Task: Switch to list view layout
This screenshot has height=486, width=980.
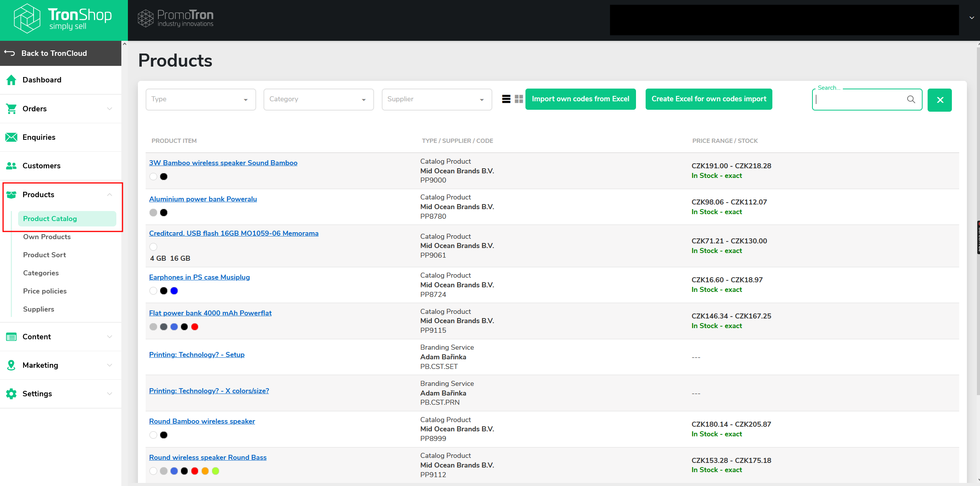Action: click(x=506, y=99)
